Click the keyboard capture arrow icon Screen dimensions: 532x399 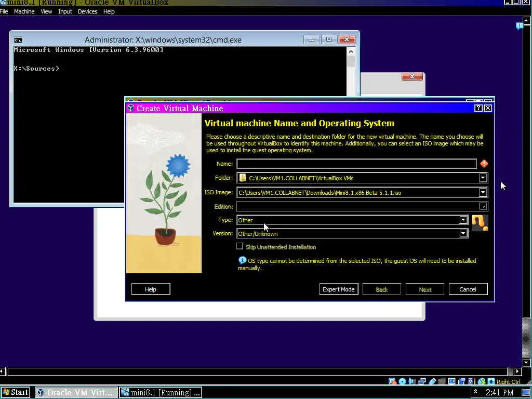pos(491,381)
